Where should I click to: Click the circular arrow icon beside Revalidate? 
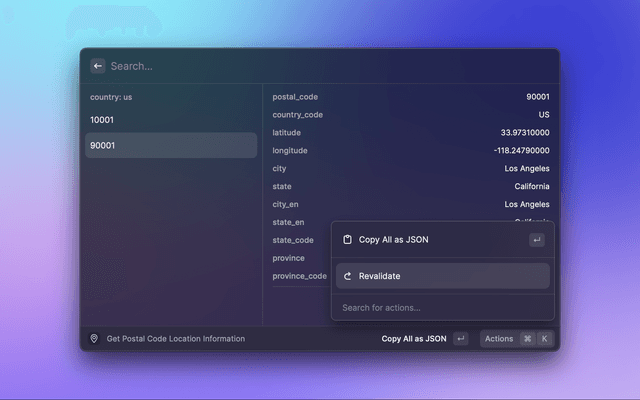(x=347, y=276)
